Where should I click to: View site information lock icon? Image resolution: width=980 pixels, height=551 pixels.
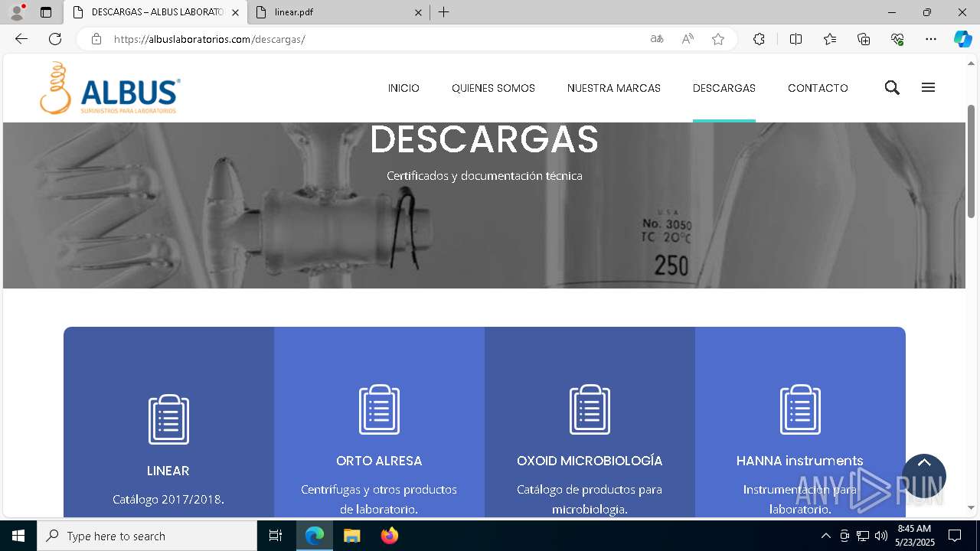[96, 39]
